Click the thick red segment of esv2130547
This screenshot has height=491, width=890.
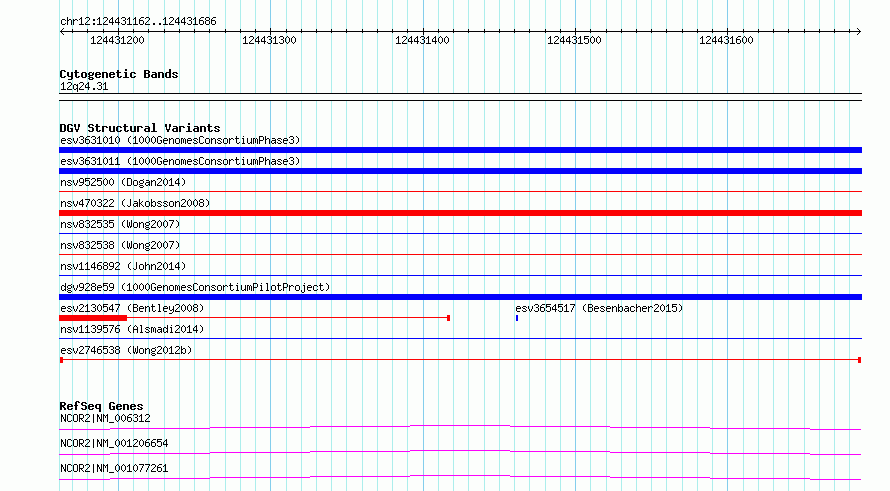(93, 318)
